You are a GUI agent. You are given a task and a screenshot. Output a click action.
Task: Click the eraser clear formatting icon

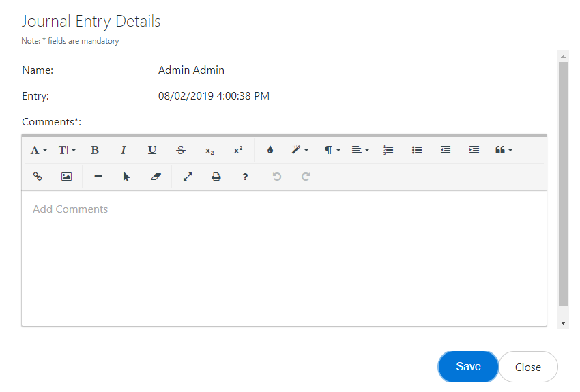[156, 177]
